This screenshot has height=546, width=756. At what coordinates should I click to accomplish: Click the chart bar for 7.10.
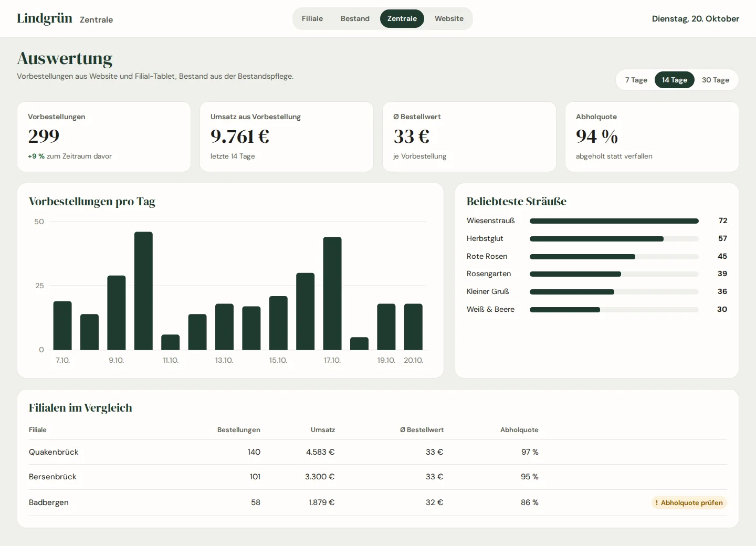[62, 325]
